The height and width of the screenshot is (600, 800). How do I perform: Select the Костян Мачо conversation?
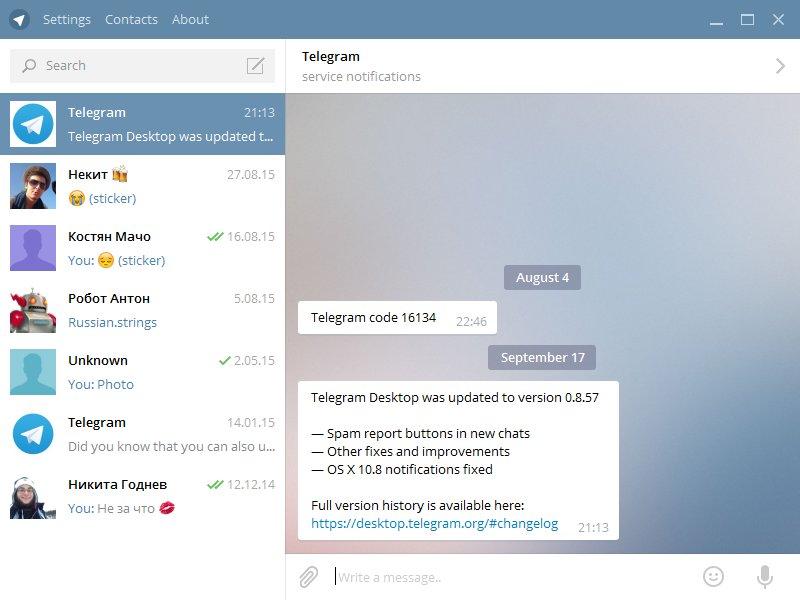click(142, 248)
